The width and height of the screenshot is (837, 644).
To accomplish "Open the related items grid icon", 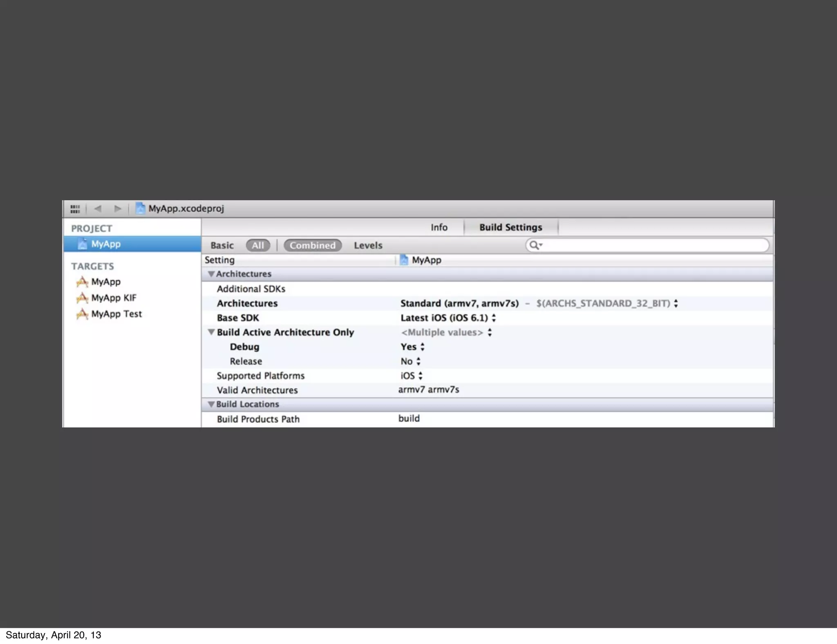I will coord(75,209).
